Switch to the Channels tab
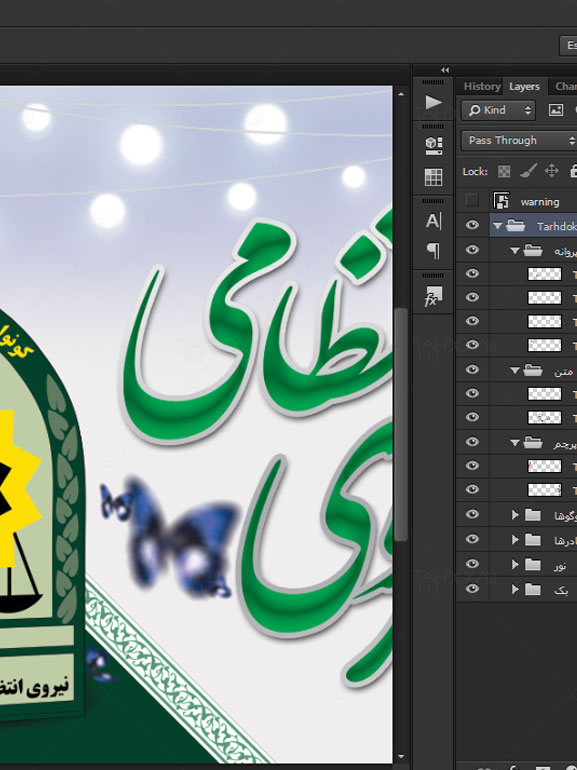This screenshot has height=770, width=577. pos(566,86)
